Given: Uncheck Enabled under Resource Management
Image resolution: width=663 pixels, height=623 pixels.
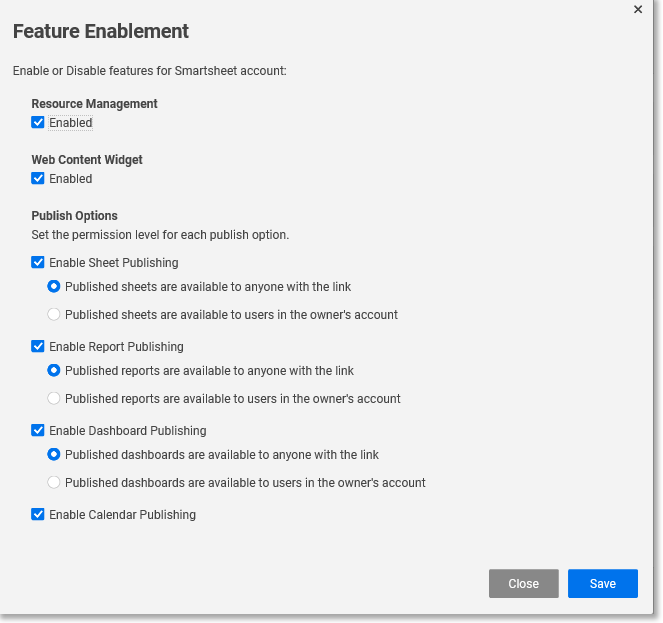Looking at the screenshot, I should coord(38,123).
